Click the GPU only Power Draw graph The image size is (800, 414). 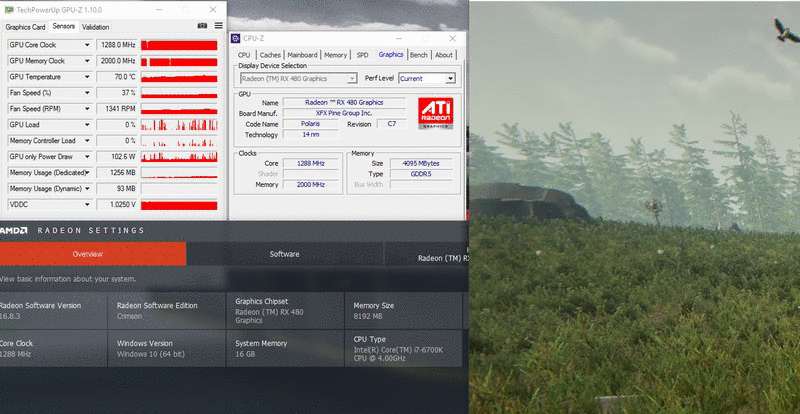[179, 157]
